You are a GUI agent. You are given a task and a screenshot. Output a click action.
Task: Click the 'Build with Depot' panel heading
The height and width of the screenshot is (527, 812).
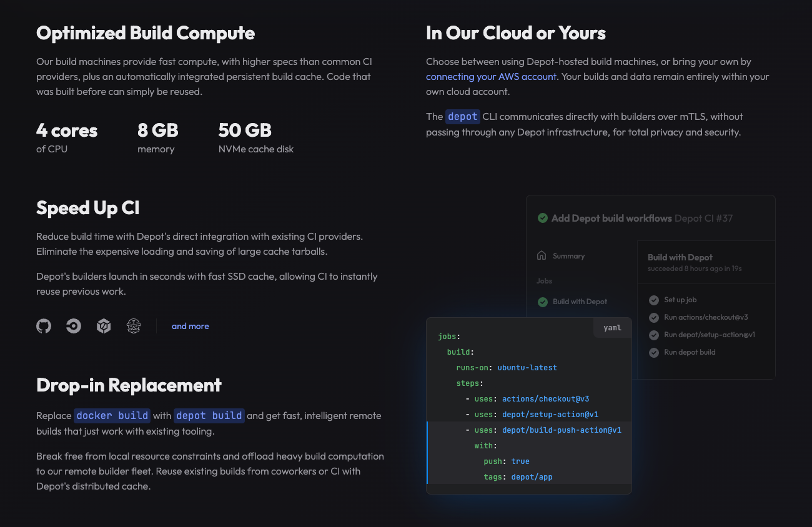[680, 257]
